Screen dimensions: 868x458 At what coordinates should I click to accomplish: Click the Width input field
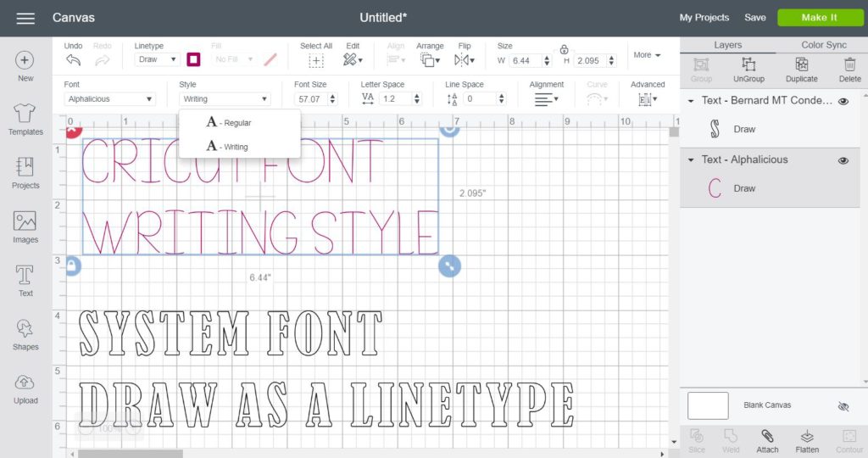pos(525,61)
